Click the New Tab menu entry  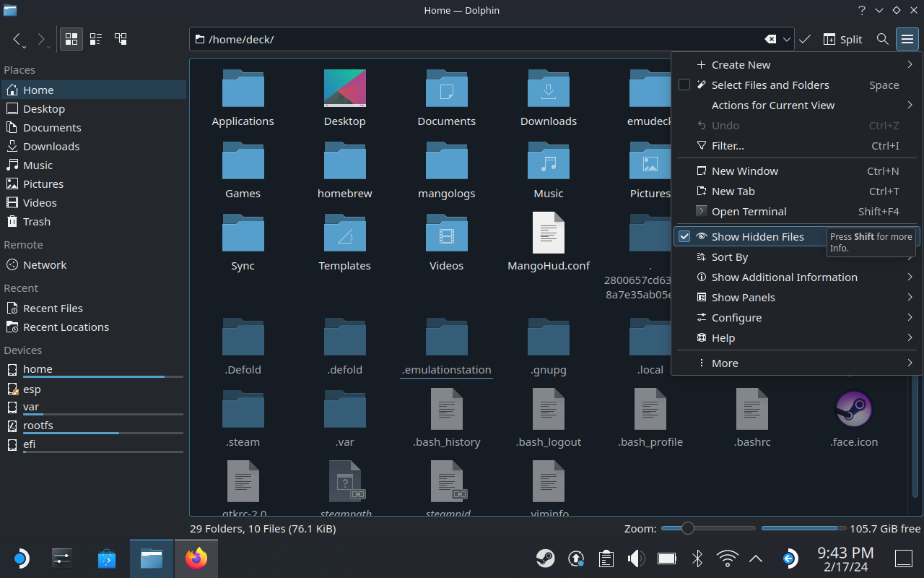coord(732,191)
